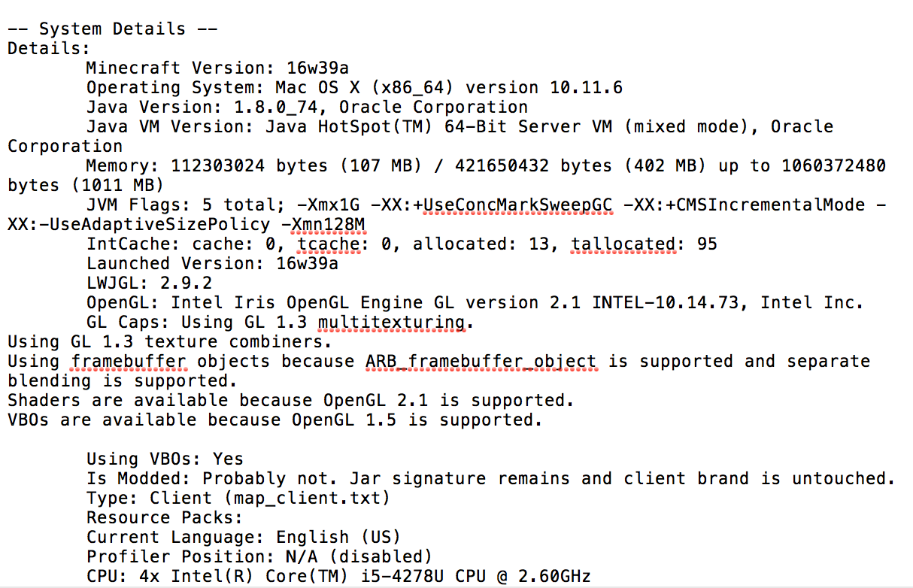The width and height of the screenshot is (913, 588).
Task: Click the 'Operating System: Mac OS X' line
Action: click(x=354, y=88)
